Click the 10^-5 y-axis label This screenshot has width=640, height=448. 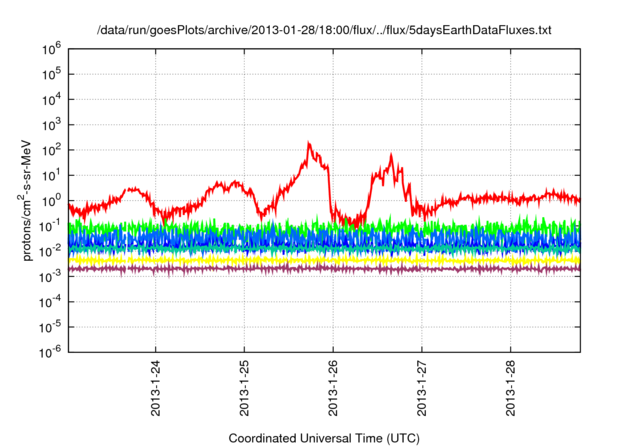coord(50,328)
